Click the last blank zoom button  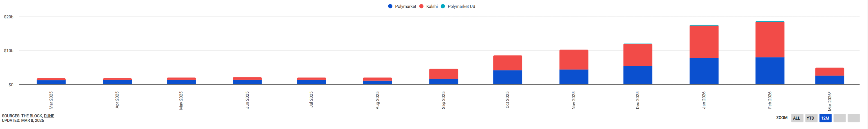[854, 118]
